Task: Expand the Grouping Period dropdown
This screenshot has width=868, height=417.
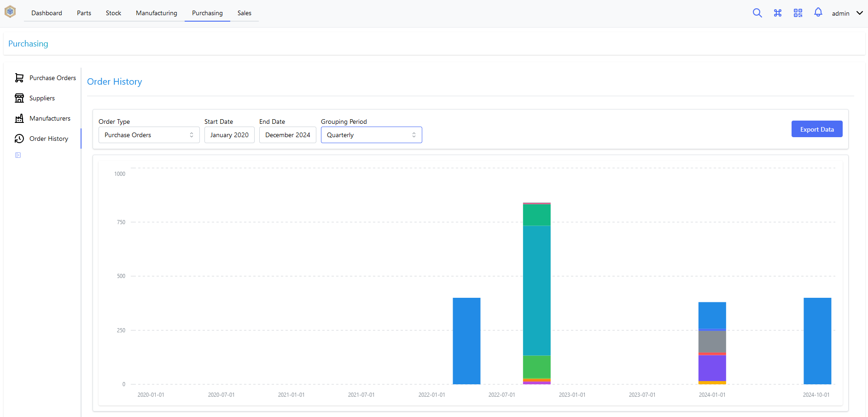Action: click(371, 135)
